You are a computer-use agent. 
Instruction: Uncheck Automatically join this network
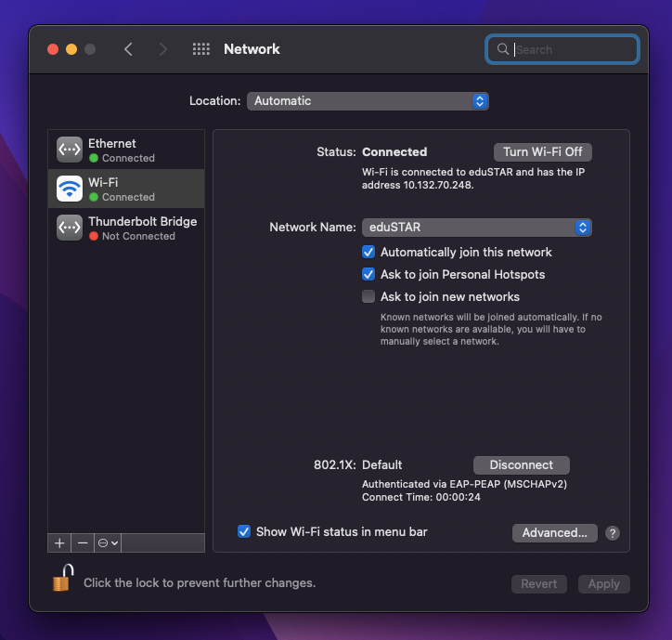[x=368, y=253]
